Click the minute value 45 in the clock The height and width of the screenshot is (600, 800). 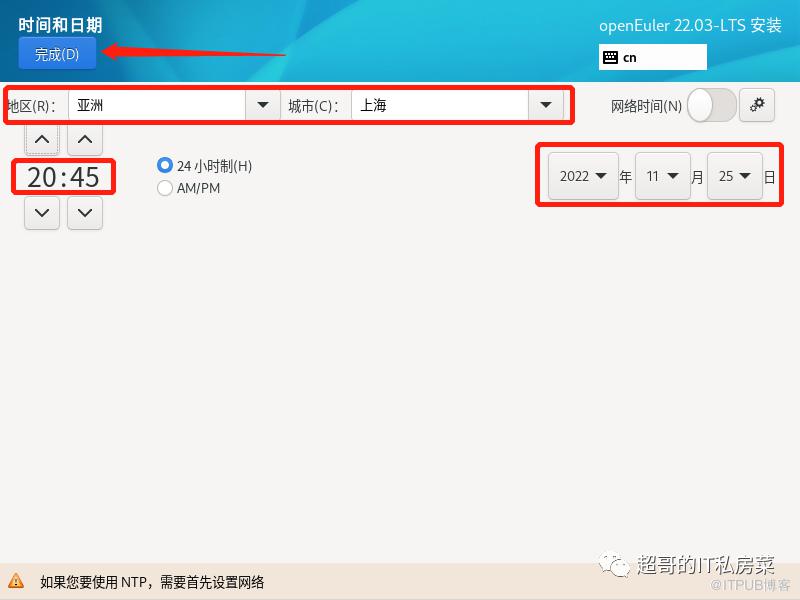[x=85, y=177]
